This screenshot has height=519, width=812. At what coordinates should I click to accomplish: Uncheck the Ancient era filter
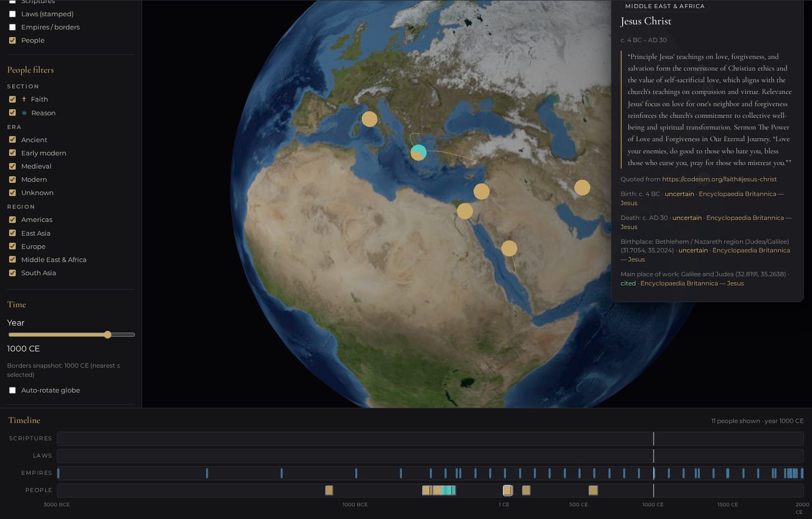[x=12, y=140]
